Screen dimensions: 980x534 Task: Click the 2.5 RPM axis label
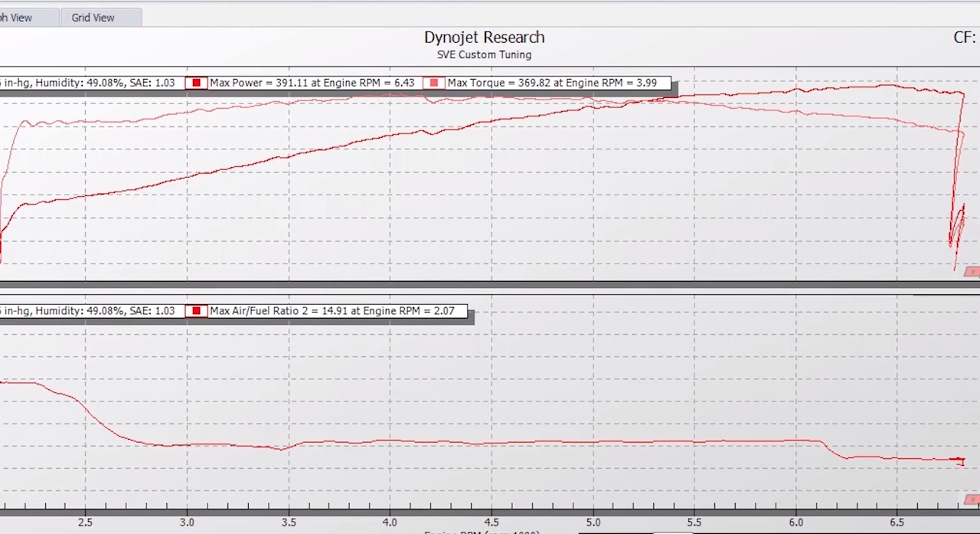pyautogui.click(x=85, y=523)
